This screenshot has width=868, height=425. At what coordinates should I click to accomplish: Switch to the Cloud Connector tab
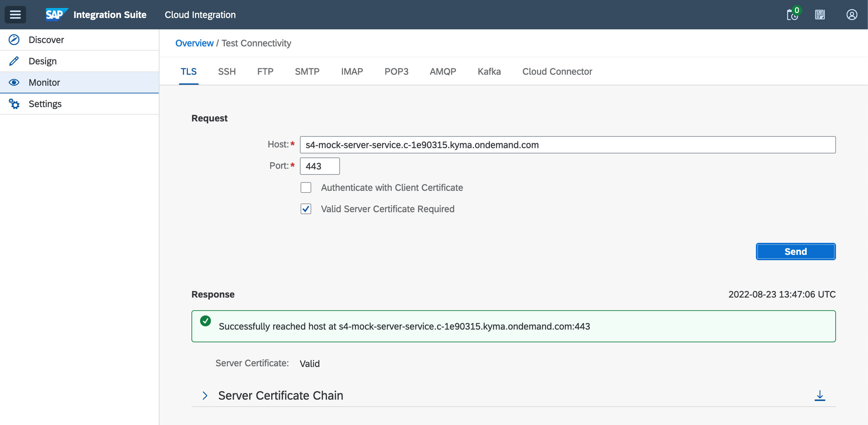click(x=557, y=71)
